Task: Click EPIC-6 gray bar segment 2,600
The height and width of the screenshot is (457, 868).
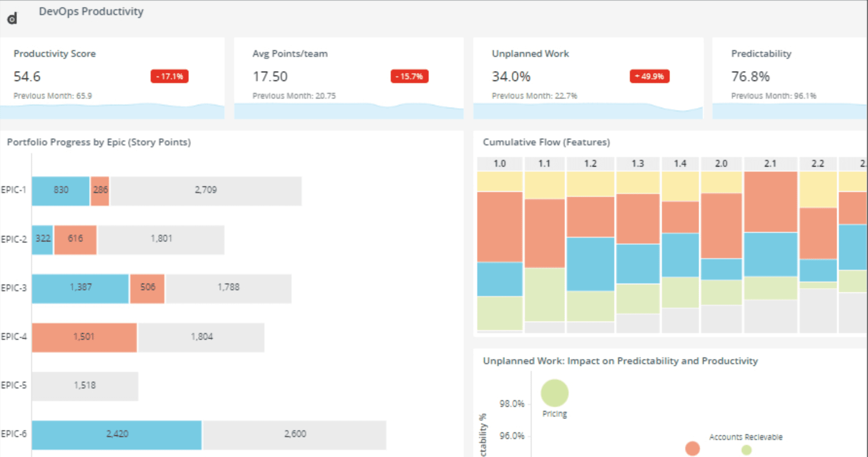Action: (295, 435)
